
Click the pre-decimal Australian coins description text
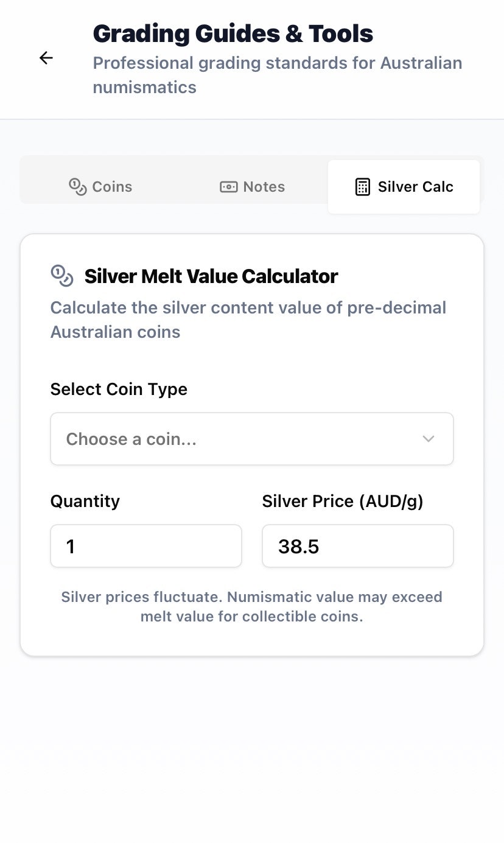click(248, 320)
